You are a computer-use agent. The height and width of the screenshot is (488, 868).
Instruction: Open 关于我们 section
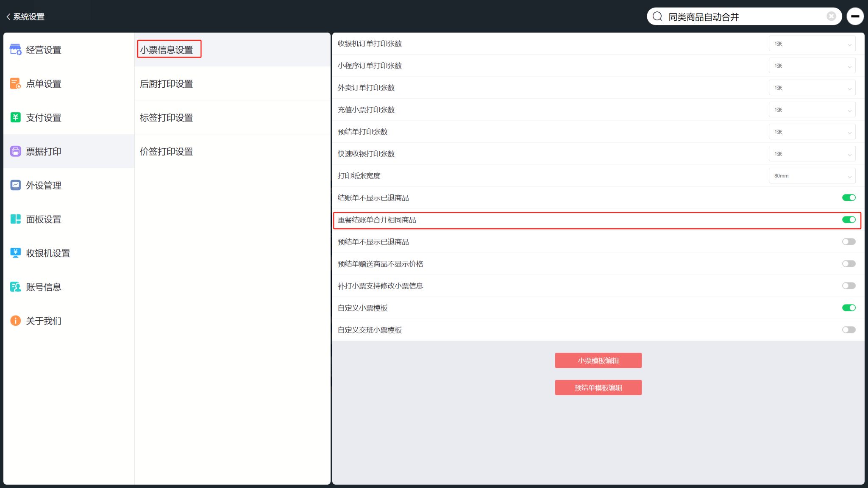[x=69, y=321]
